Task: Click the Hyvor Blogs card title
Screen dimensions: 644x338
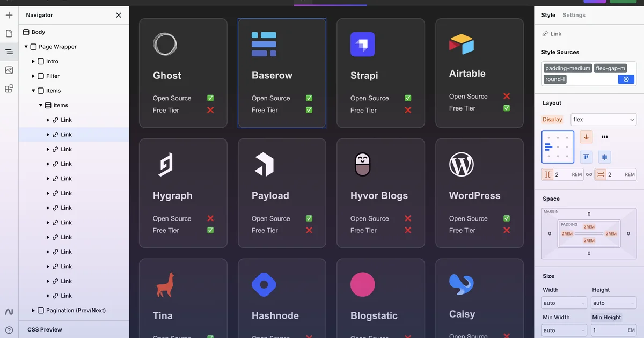Action: point(379,196)
